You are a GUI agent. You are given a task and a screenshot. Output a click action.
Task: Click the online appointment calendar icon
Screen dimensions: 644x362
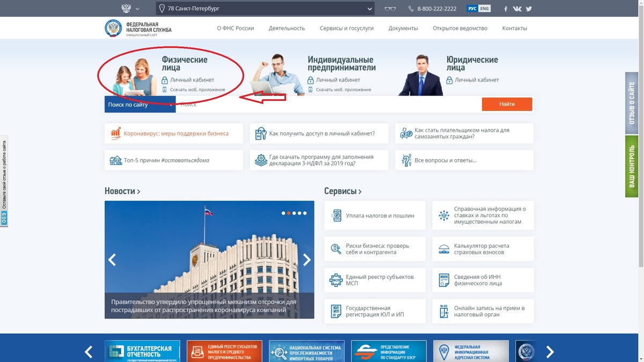point(444,311)
